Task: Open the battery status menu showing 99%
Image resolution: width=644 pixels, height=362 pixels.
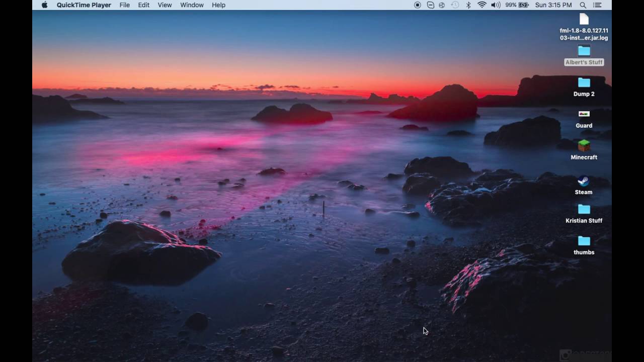Action: 517,5
